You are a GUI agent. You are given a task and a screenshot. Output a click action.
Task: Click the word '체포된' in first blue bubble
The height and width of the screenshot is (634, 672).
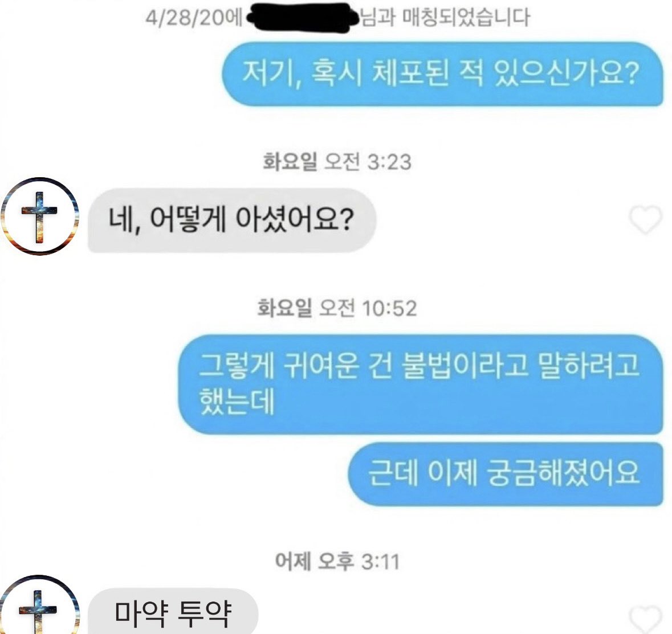[410, 72]
